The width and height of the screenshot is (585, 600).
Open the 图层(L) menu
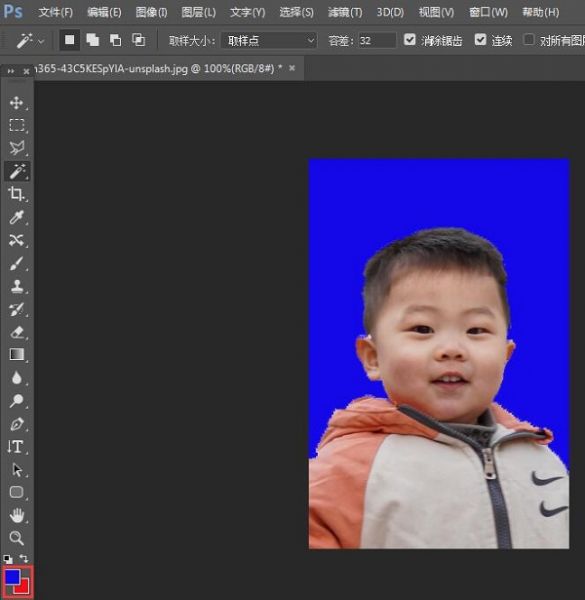(199, 13)
